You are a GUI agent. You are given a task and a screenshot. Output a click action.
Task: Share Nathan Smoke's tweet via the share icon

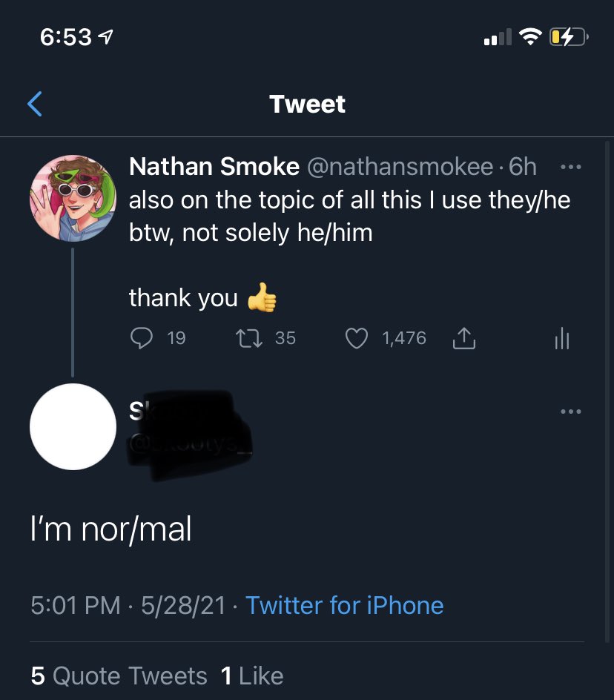pos(463,339)
